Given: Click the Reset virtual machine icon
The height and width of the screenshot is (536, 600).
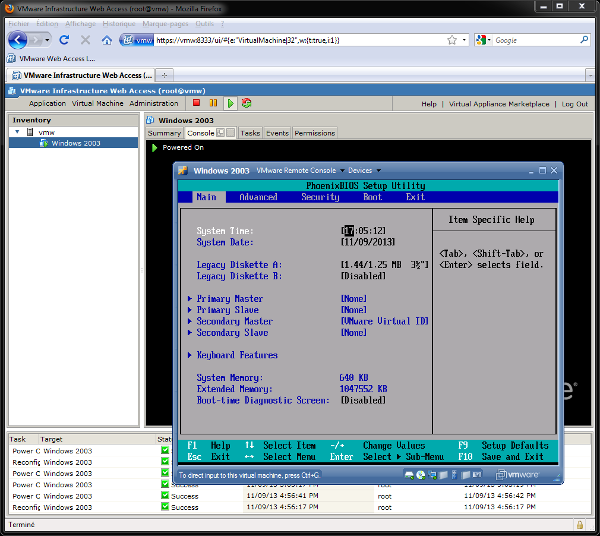Looking at the screenshot, I should 246,103.
